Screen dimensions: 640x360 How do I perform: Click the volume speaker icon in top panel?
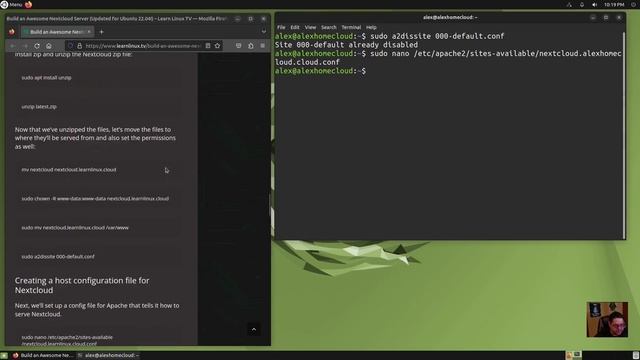[x=594, y=4]
